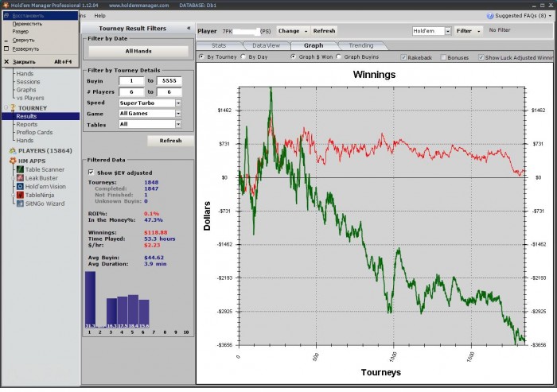Switch to the DataView tab
The width and height of the screenshot is (557, 392).
(266, 45)
